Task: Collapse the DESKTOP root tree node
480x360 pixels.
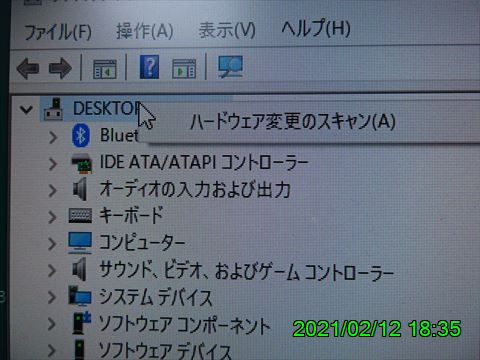Action: point(26,109)
